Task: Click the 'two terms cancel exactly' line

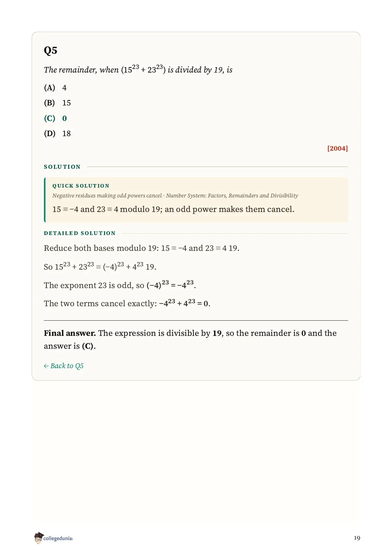Action: pyautogui.click(x=127, y=303)
